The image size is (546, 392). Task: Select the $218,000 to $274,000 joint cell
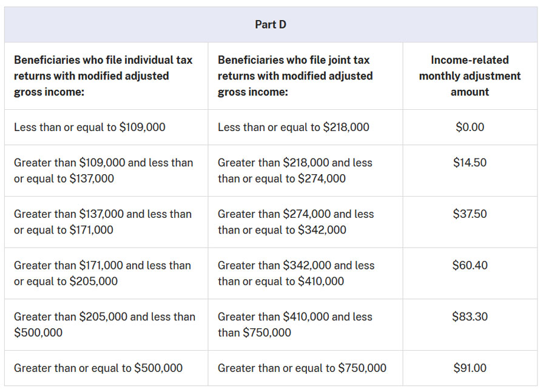tap(295, 171)
